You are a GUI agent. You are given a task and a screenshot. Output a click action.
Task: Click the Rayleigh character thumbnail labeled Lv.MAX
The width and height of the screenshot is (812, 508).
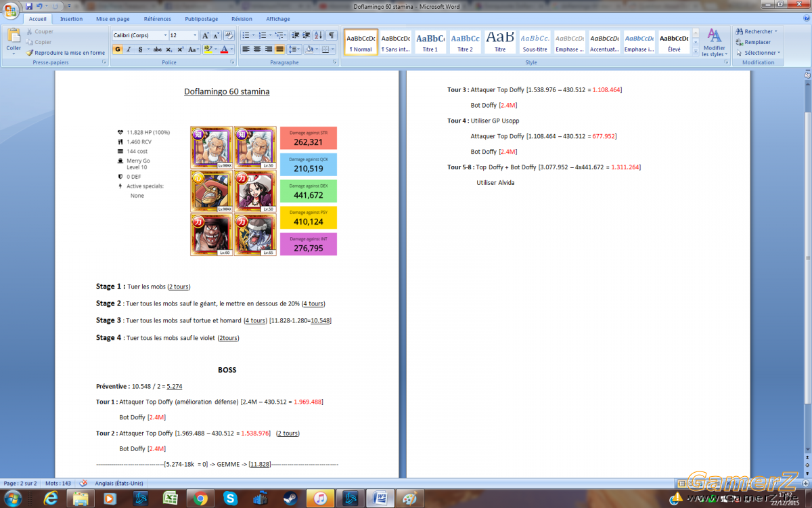(211, 147)
